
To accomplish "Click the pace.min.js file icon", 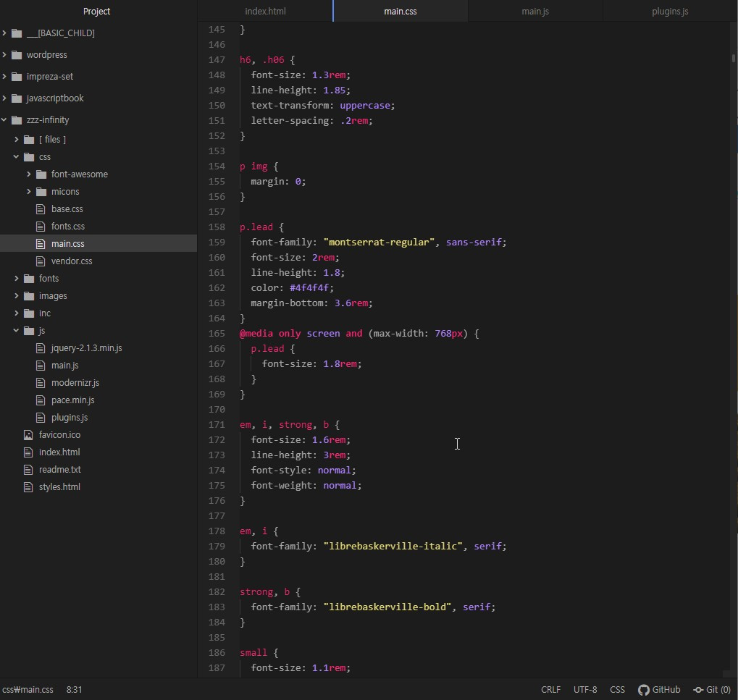I will tap(41, 400).
